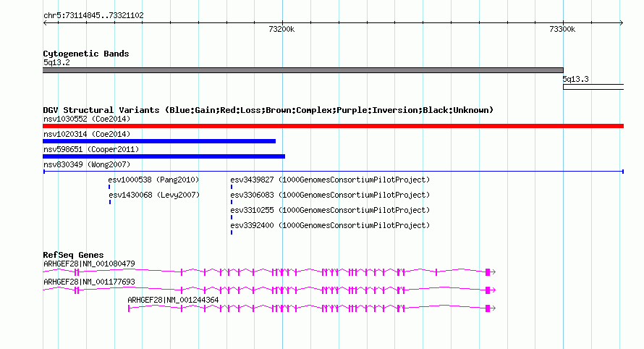Click the RefSeq Genes track title

[x=73, y=255]
